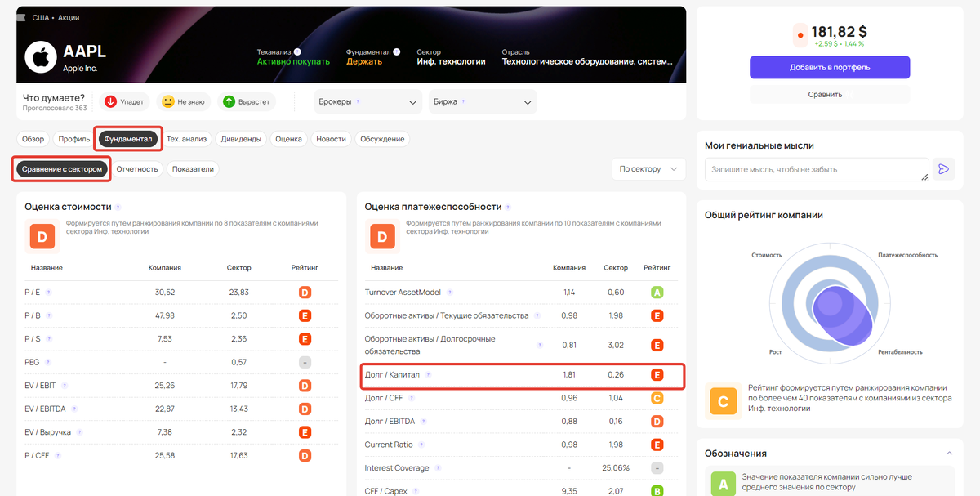Click info icon beside Оценка стоимости heading
This screenshot has width=980, height=496.
coord(118,208)
